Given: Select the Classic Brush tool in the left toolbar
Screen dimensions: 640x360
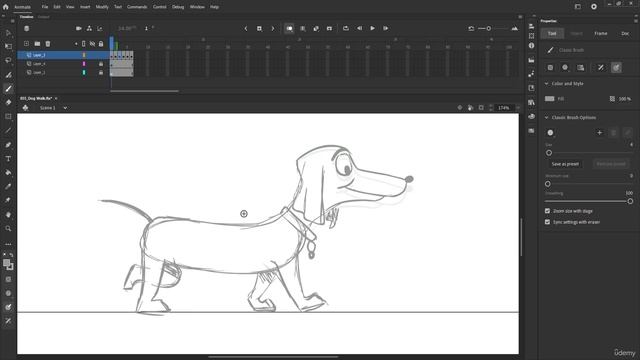Looking at the screenshot, I should coord(8,89).
